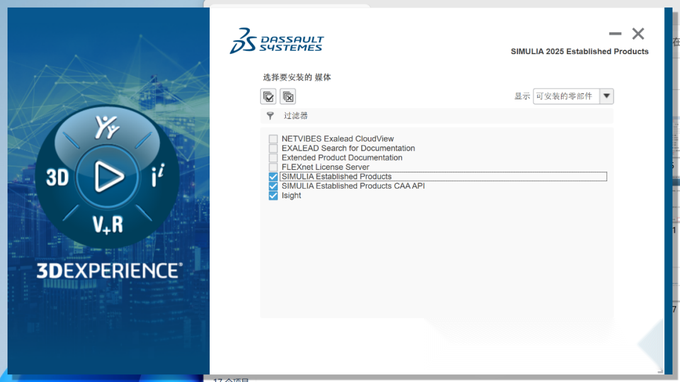The width and height of the screenshot is (680, 382).
Task: Click the filter funnel icon
Action: (x=270, y=116)
